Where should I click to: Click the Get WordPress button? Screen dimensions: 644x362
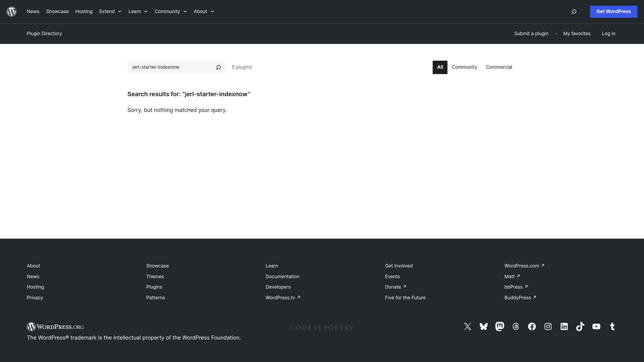(613, 11)
